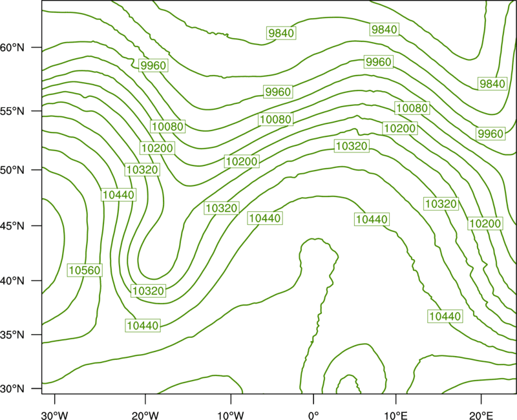517x420 pixels.
Task: Select the southernmost 10320 contour label
Action: point(149,291)
